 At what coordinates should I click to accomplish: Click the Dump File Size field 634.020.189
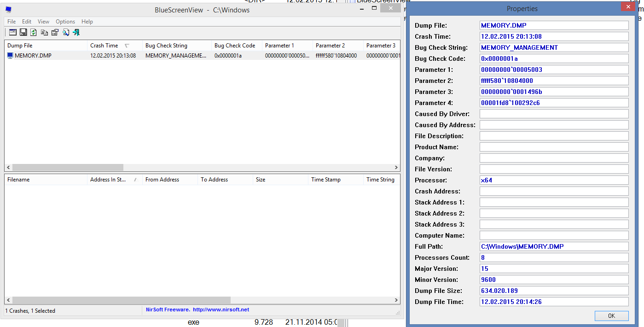click(x=554, y=291)
